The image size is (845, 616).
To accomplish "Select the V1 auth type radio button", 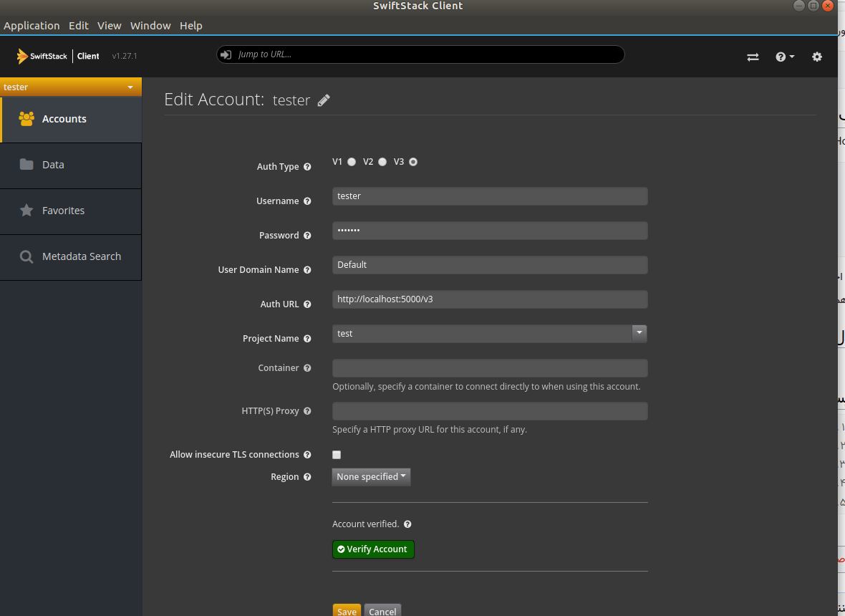I will click(352, 162).
